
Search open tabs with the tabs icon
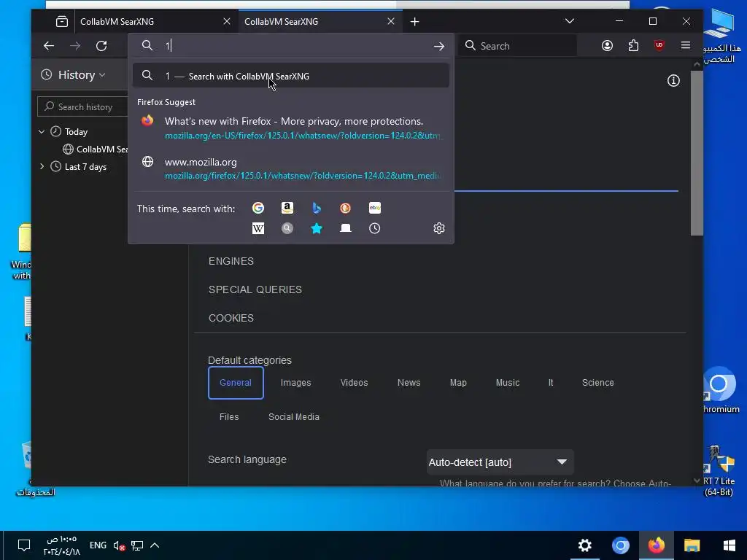pos(345,228)
